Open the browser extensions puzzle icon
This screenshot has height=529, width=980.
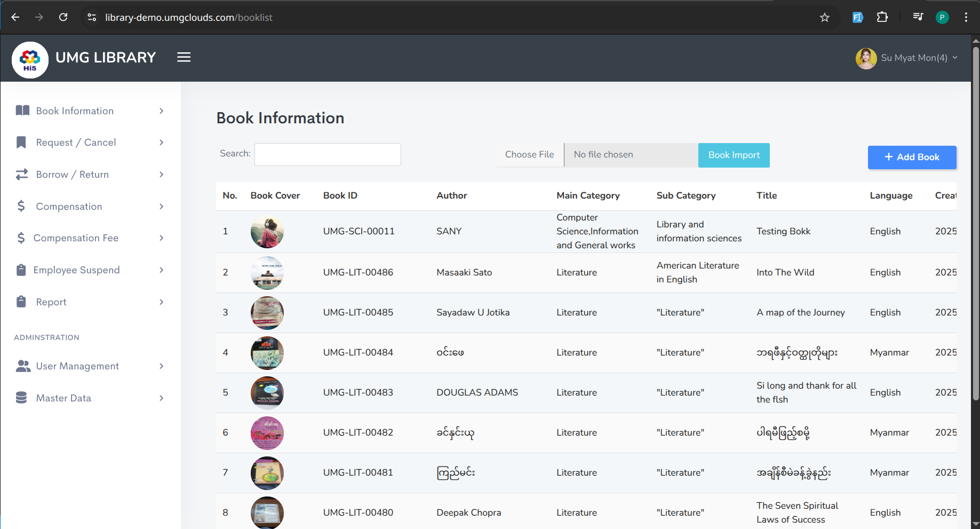coord(882,18)
